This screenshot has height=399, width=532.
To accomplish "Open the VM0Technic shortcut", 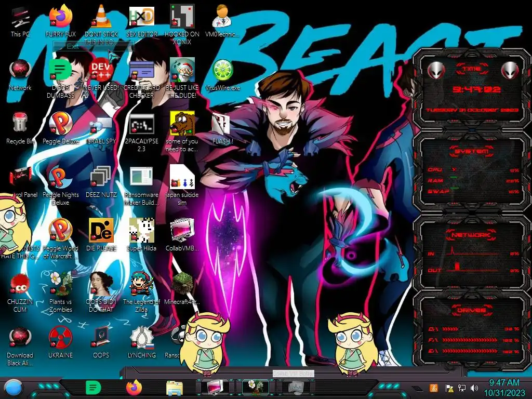I will [222, 21].
